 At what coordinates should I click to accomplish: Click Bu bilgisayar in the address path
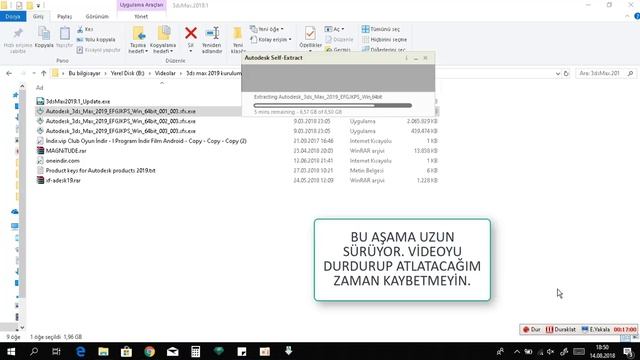[x=84, y=73]
